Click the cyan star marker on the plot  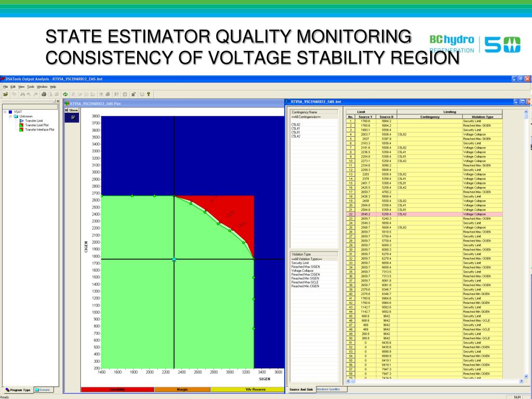click(x=174, y=259)
